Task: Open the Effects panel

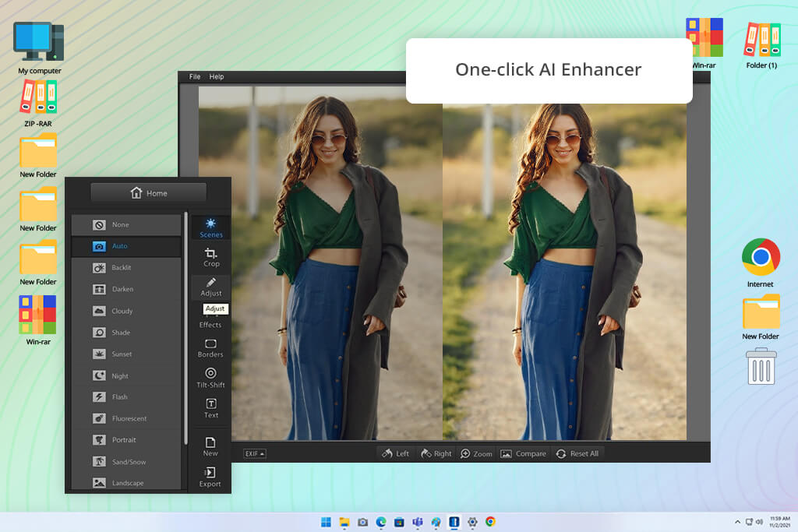Action: [210, 325]
